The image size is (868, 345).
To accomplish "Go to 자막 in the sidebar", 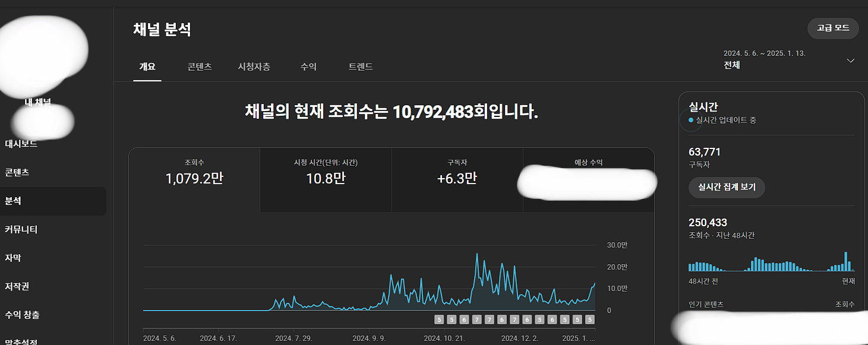I will 13,258.
